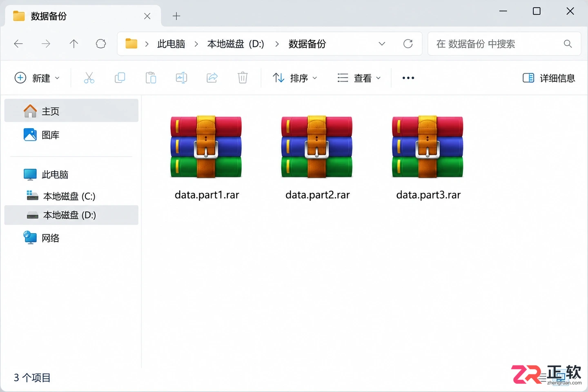The height and width of the screenshot is (392, 588).
Task: Go back with the left arrow
Action: pos(18,44)
